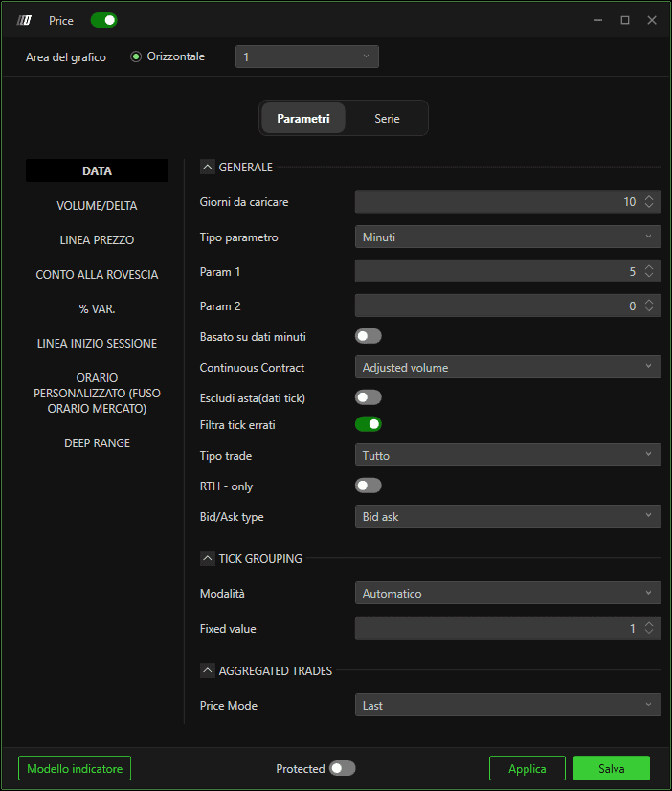672x791 pixels.
Task: Click the app logo icon in title bar
Action: point(24,20)
